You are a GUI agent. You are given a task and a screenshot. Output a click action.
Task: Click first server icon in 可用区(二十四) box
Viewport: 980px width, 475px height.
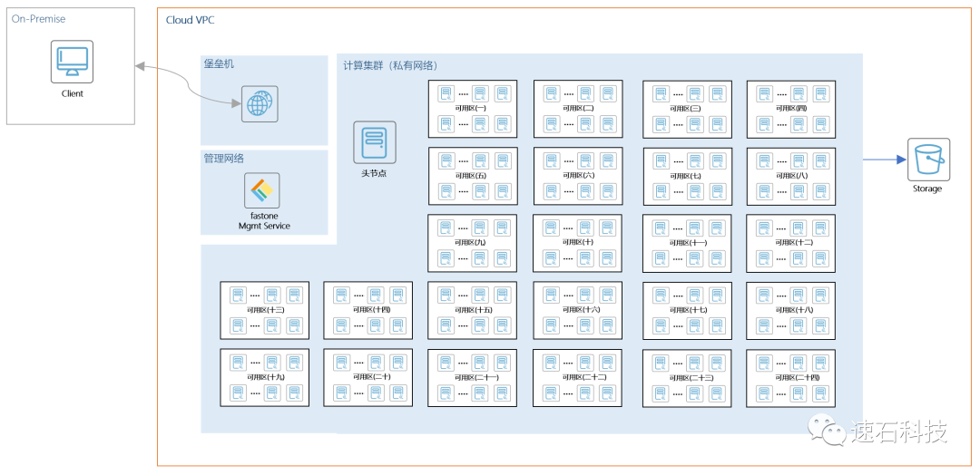coord(765,363)
